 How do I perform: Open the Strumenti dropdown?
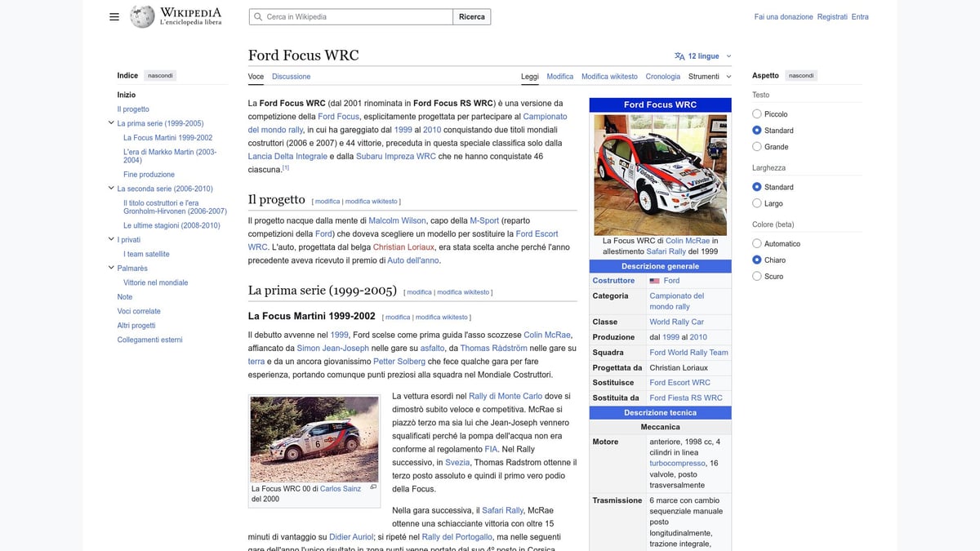click(x=703, y=76)
